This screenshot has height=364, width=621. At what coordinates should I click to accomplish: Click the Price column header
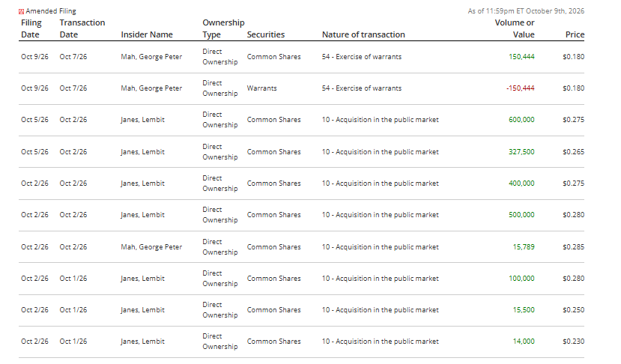(x=575, y=34)
